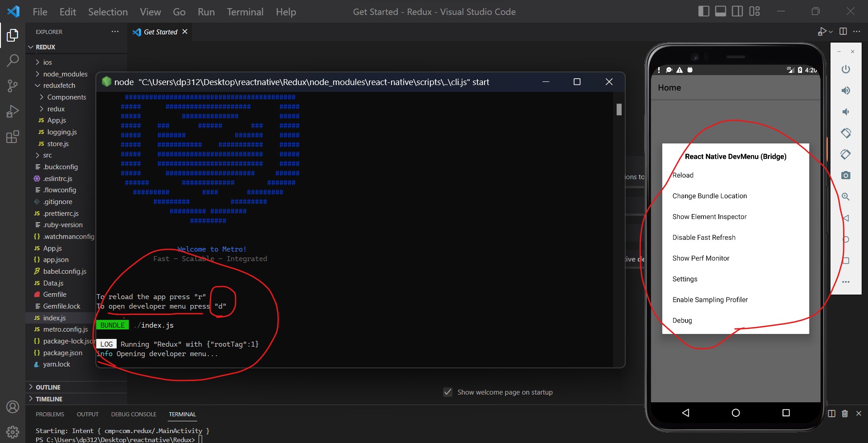Open emulator extended controls ellipsis
The image size is (868, 443).
[846, 282]
